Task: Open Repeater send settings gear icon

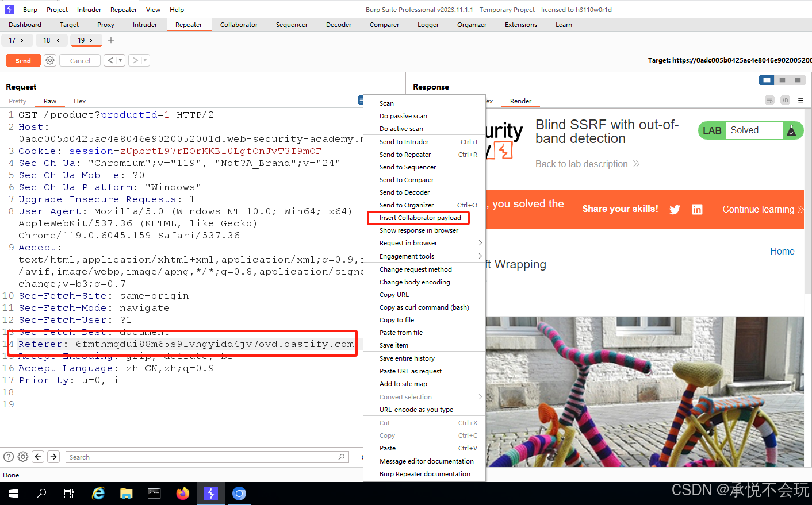Action: [51, 60]
